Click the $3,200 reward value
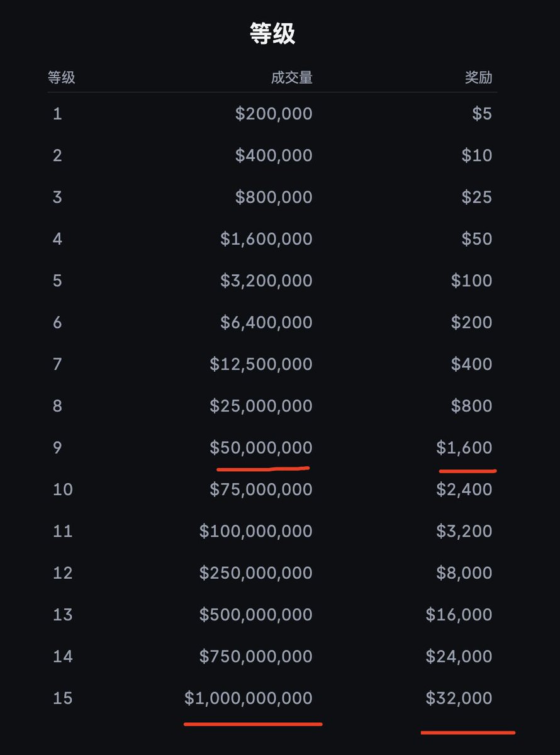The height and width of the screenshot is (755, 560). 464,531
